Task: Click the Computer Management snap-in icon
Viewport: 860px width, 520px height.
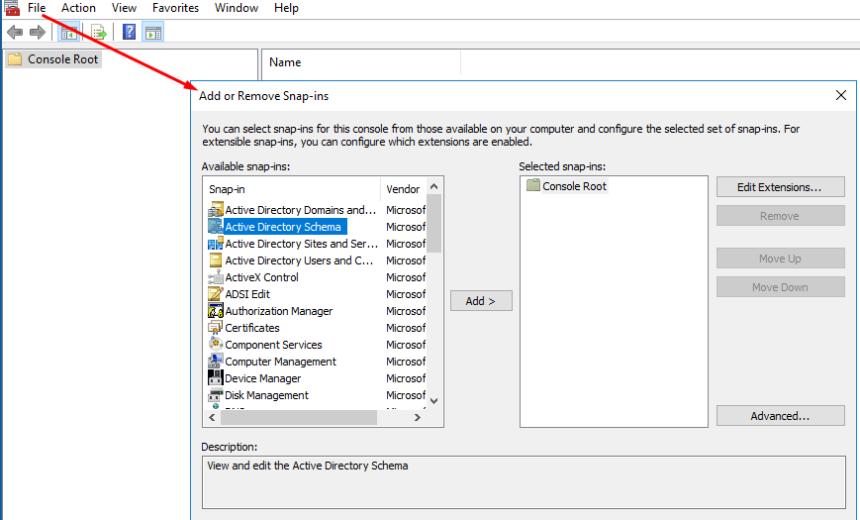Action: click(x=216, y=361)
